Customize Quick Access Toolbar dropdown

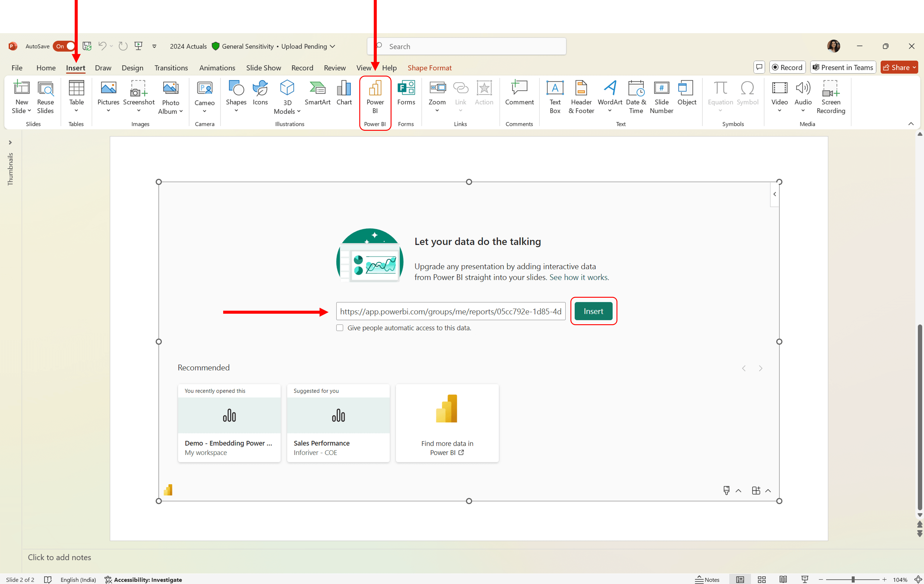[154, 46]
